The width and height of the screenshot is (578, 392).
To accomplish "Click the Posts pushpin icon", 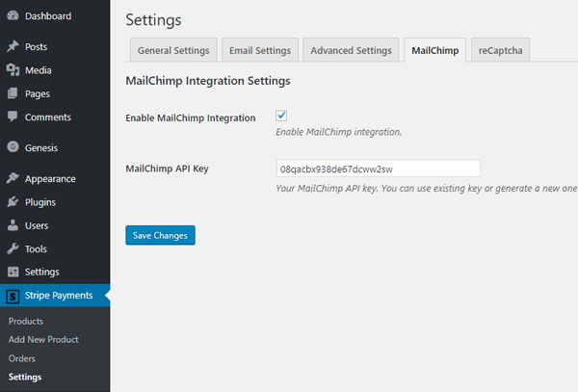I will coord(13,46).
